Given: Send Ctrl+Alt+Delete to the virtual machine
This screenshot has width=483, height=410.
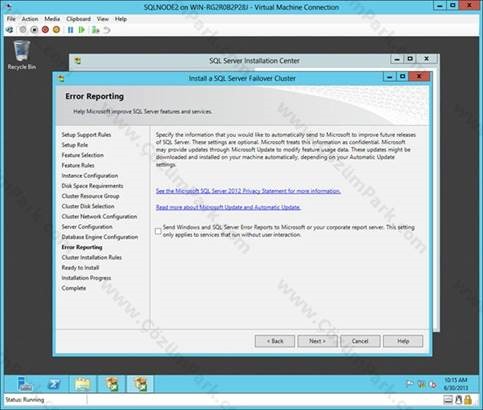Looking at the screenshot, I should tap(10, 30).
